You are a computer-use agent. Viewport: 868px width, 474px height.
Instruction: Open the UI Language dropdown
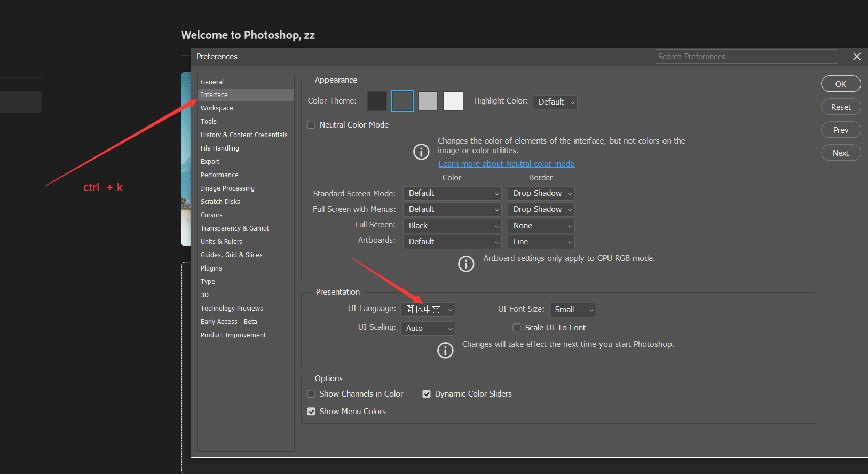click(428, 310)
